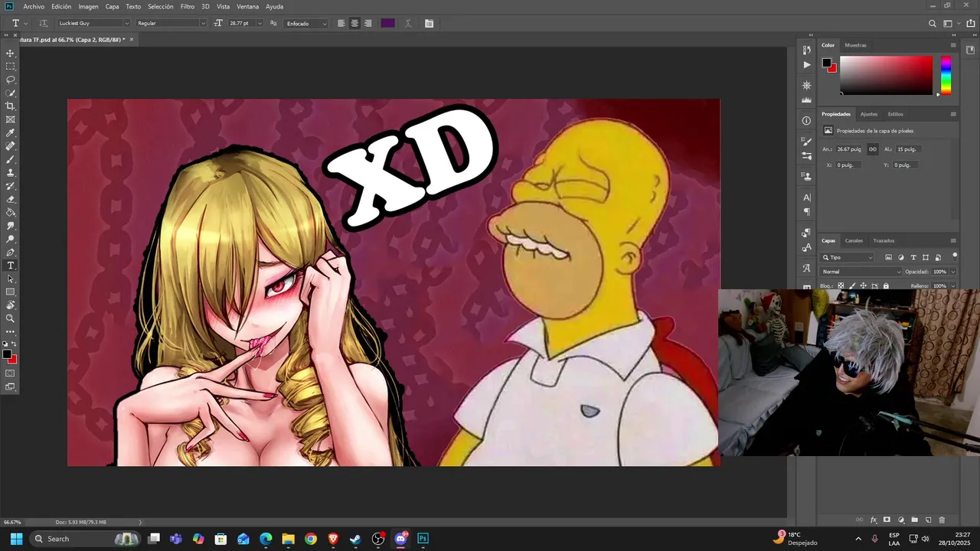This screenshot has height=551, width=980.
Task: Toggle the Character and Paragraph panels button
Action: click(429, 24)
